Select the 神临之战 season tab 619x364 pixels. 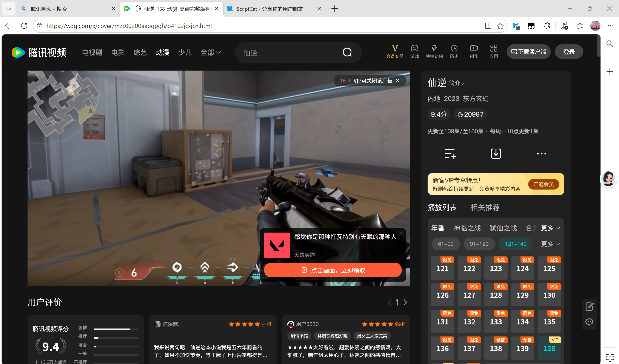(x=467, y=228)
